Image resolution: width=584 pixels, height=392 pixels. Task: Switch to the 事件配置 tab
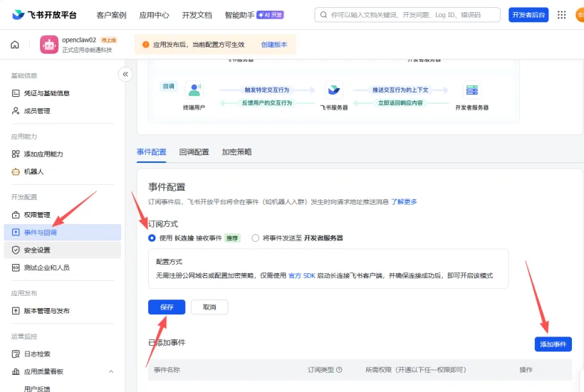152,152
